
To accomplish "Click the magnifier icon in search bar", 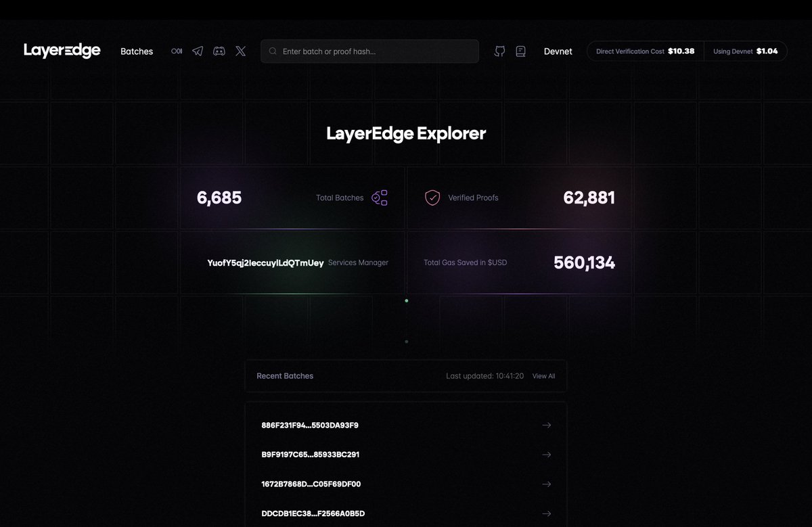I will click(273, 51).
